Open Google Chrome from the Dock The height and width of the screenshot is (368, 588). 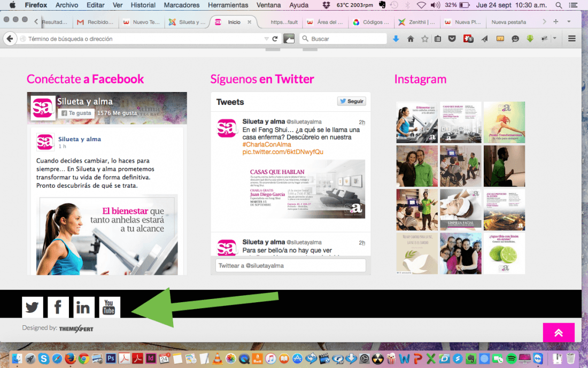click(x=83, y=358)
